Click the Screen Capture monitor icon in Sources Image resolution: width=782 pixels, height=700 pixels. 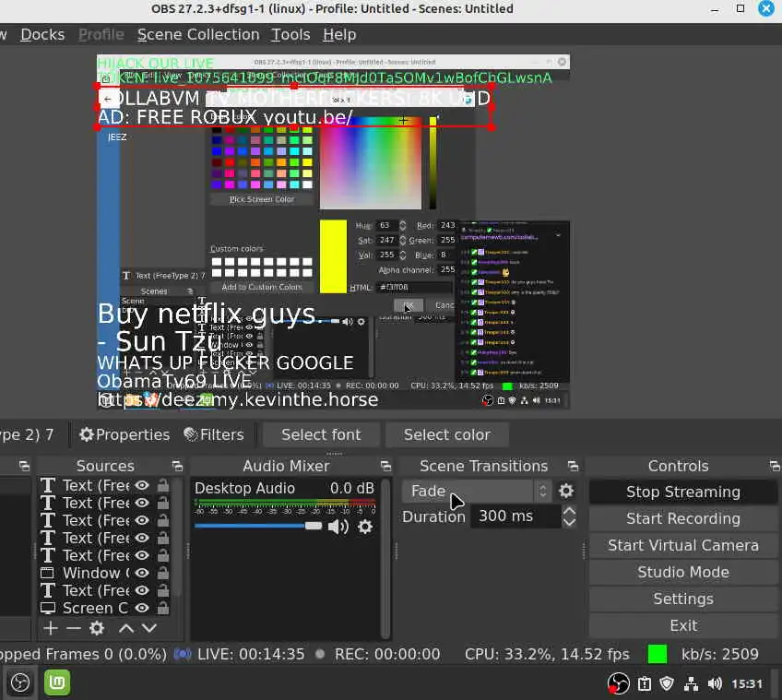[x=47, y=608]
